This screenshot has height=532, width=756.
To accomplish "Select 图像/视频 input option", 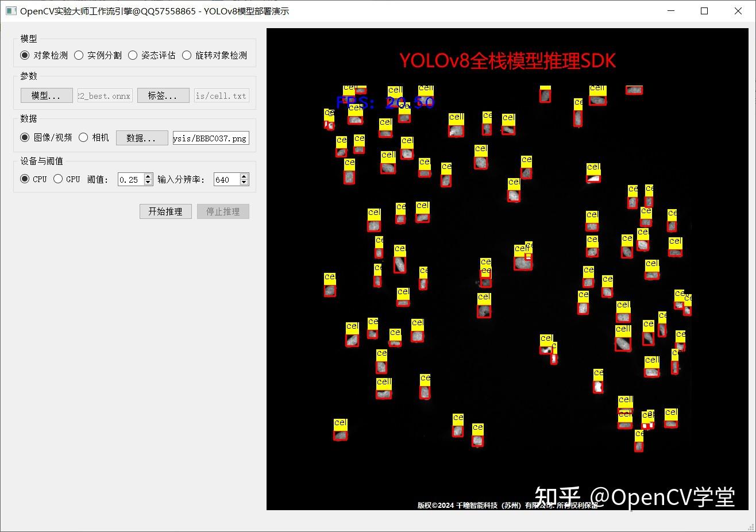I will 24,137.
